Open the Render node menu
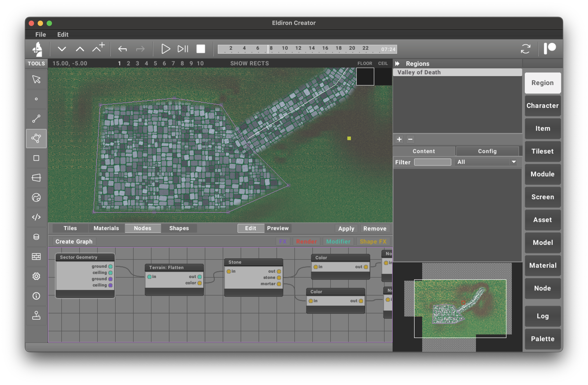Image resolution: width=588 pixels, height=385 pixels. tap(306, 242)
